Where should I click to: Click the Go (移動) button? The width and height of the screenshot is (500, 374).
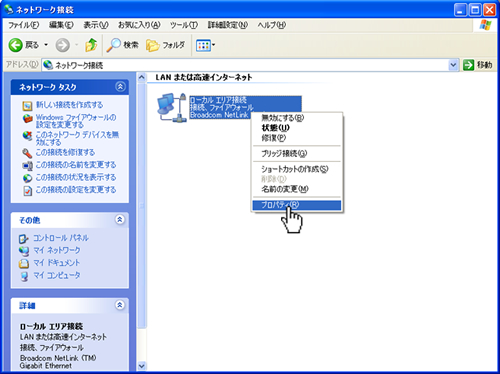478,65
